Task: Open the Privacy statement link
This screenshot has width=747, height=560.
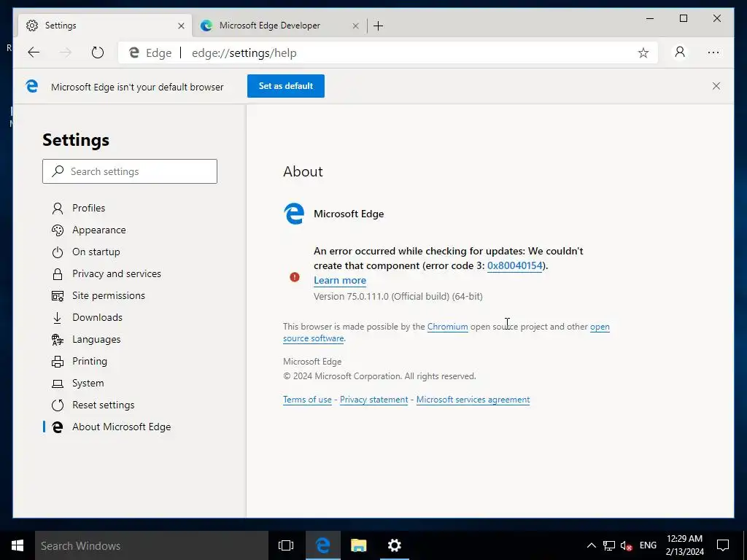Action: pos(374,400)
